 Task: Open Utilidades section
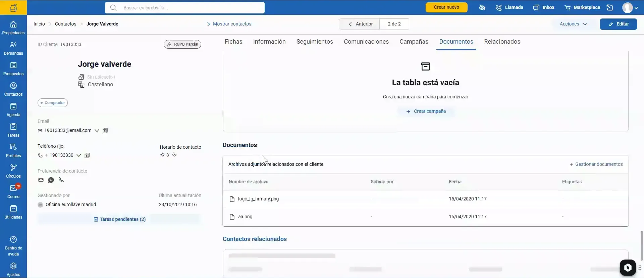click(13, 212)
